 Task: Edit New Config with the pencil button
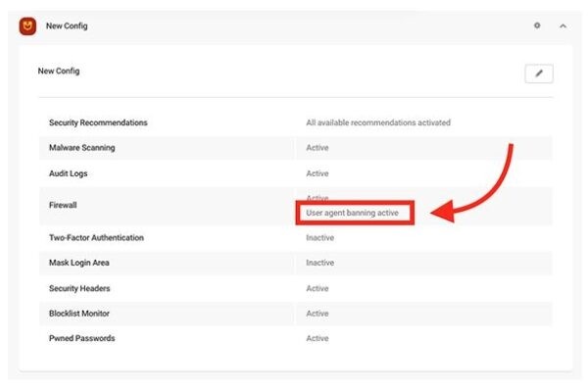(x=539, y=73)
